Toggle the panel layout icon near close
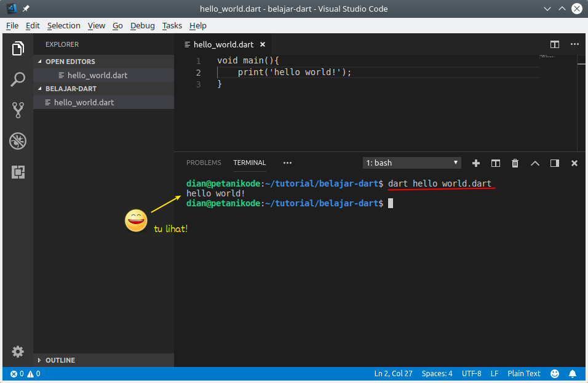This screenshot has width=588, height=383. pos(554,163)
